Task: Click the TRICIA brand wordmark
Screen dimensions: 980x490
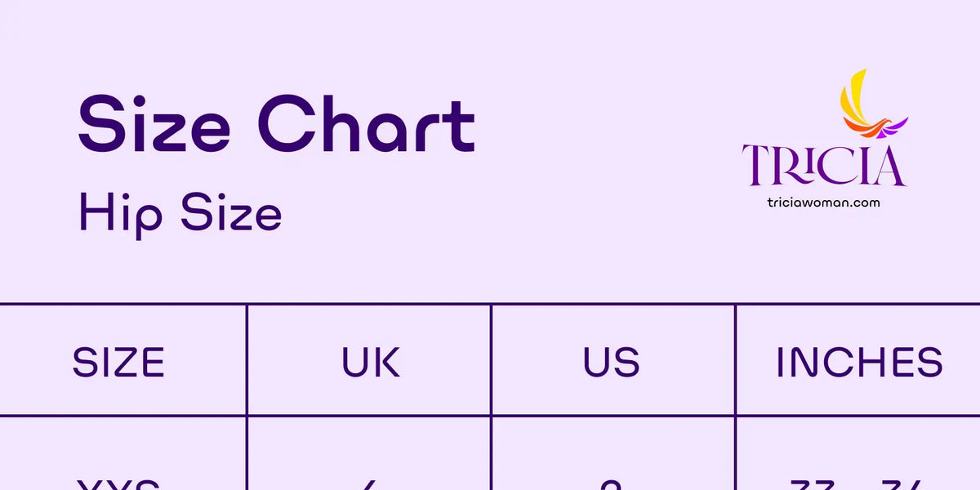Action: [823, 166]
